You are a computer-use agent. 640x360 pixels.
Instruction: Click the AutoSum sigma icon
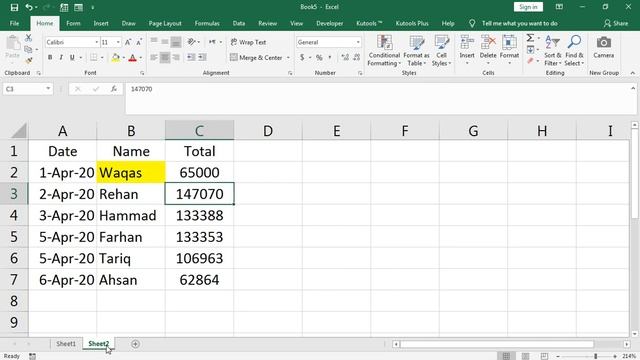(x=530, y=38)
